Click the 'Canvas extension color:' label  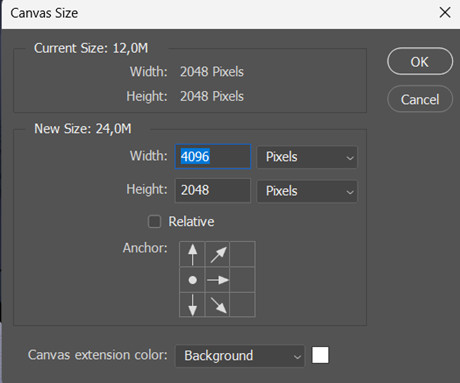coord(98,355)
